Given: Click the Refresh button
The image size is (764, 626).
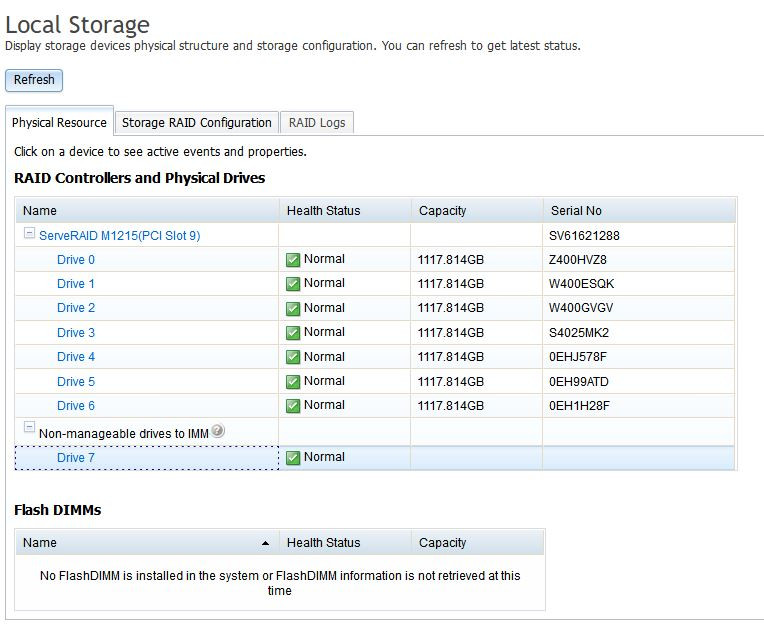Looking at the screenshot, I should click(34, 80).
